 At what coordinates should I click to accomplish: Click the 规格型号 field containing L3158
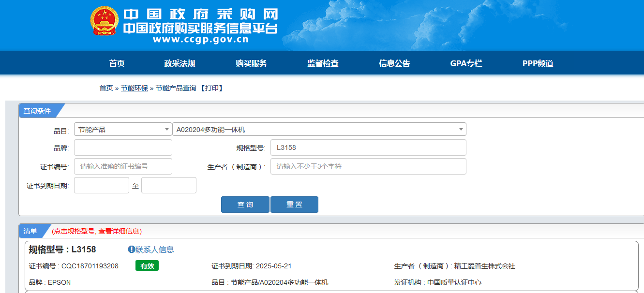coord(368,147)
